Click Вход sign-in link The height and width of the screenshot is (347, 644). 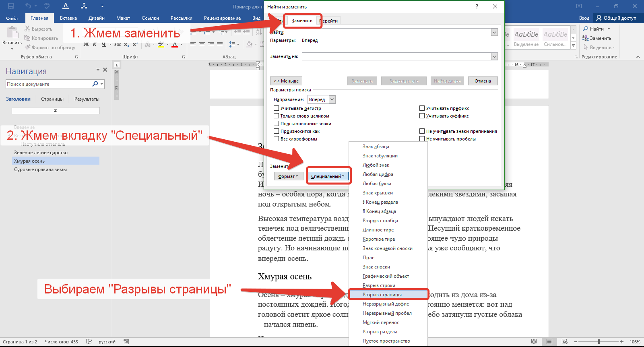(x=584, y=18)
